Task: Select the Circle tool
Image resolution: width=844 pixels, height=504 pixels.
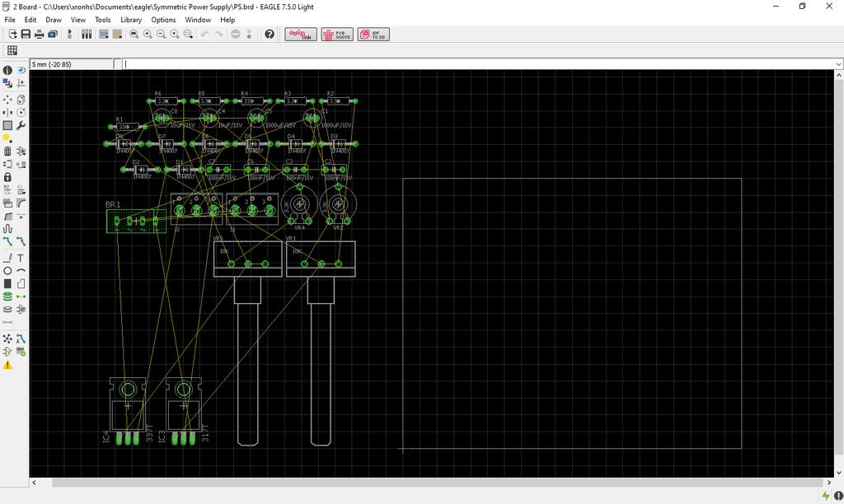Action: click(x=7, y=271)
